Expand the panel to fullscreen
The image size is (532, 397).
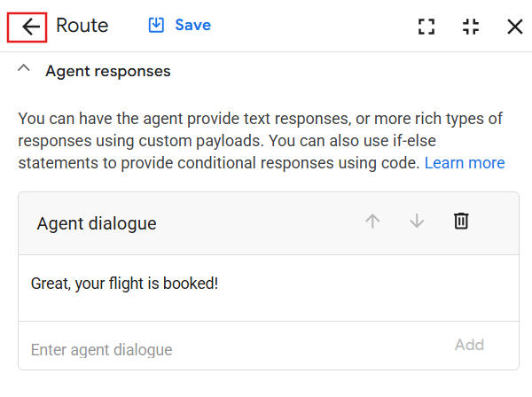426,27
